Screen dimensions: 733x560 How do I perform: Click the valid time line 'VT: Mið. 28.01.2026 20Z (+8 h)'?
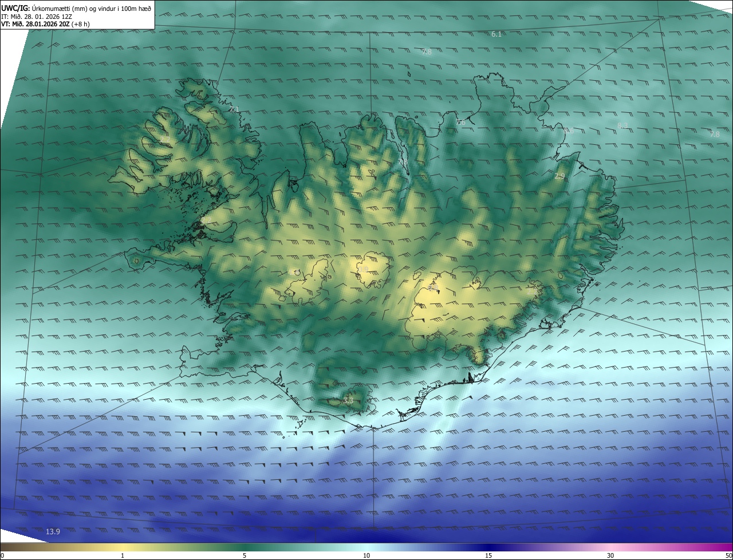click(x=45, y=24)
